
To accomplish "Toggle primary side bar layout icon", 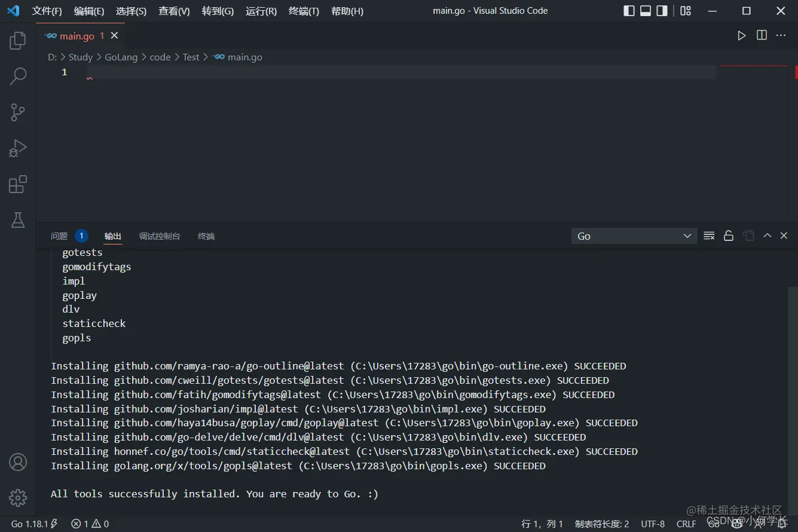I will (x=629, y=11).
